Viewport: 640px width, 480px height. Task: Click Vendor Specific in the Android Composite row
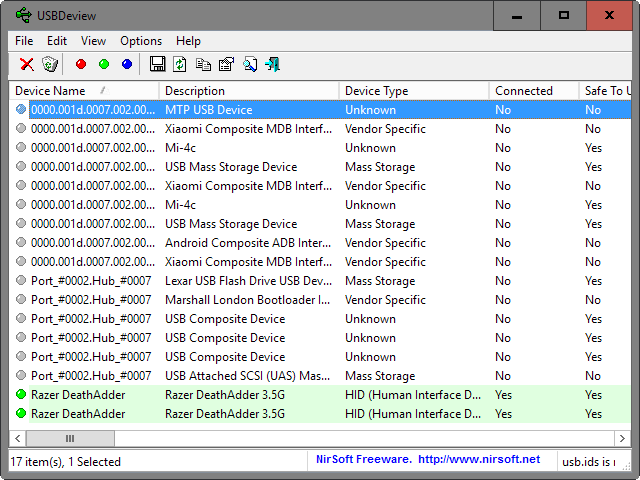click(x=385, y=243)
